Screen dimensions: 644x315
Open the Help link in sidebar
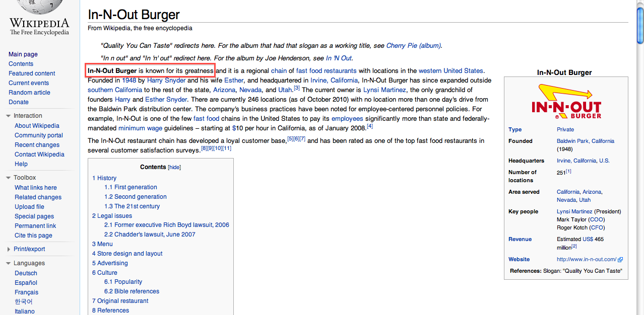(x=21, y=164)
